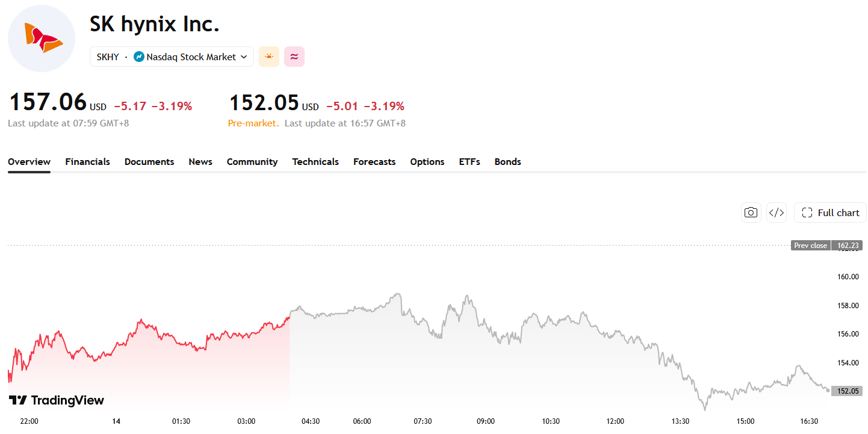Image resolution: width=868 pixels, height=434 pixels.
Task: Click the Nasdaq exchange icon
Action: click(x=138, y=57)
